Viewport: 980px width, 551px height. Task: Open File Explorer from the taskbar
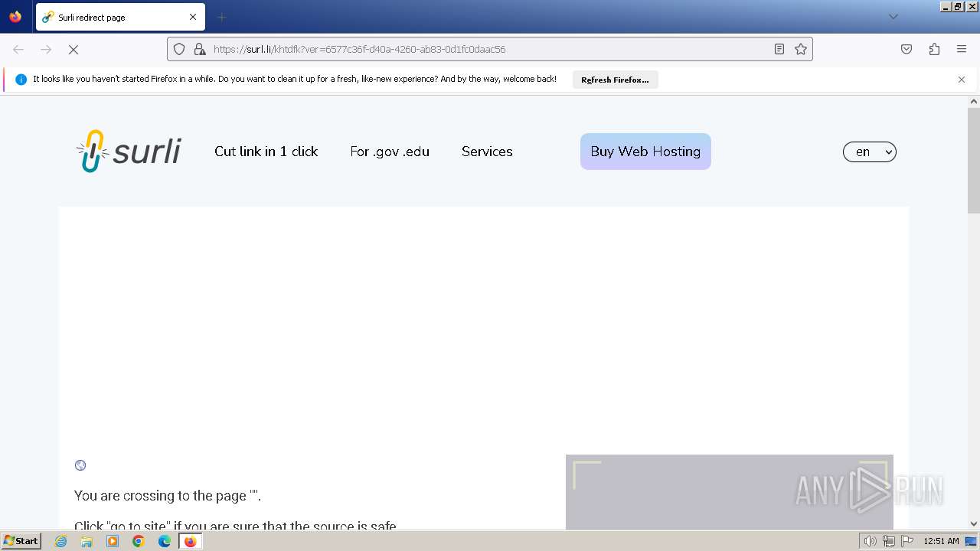pyautogui.click(x=87, y=541)
